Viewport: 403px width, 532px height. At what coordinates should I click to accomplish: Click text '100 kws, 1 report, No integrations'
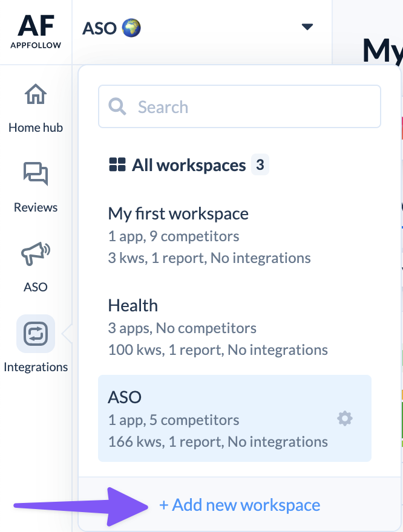pyautogui.click(x=218, y=350)
